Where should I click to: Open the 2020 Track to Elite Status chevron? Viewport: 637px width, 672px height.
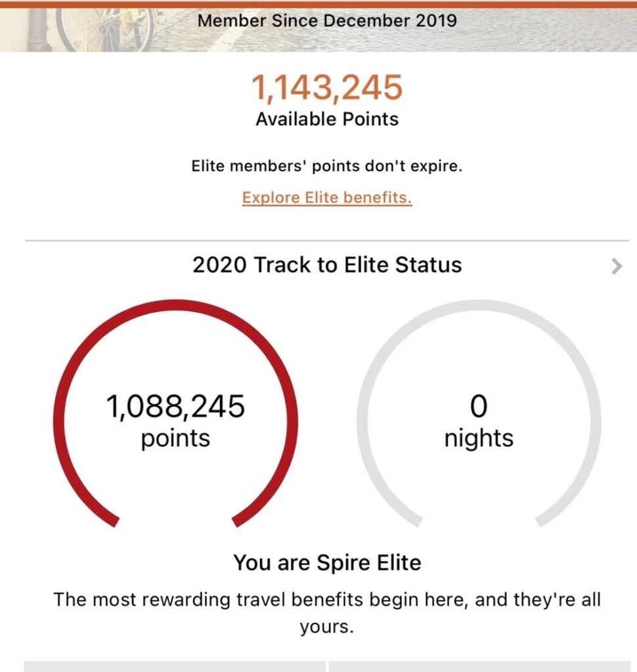click(617, 266)
